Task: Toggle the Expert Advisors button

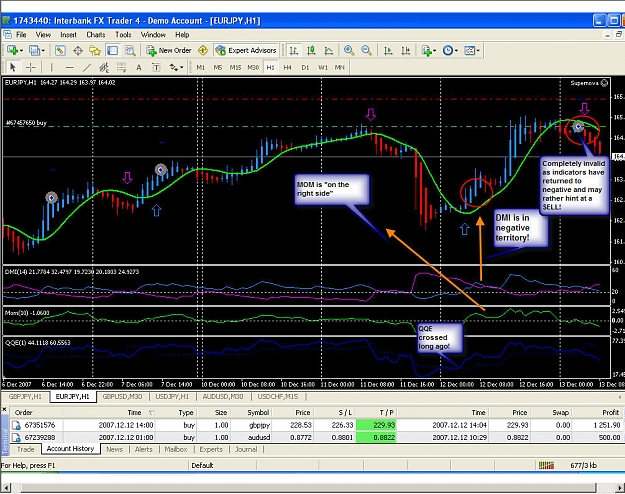Action: [246, 51]
